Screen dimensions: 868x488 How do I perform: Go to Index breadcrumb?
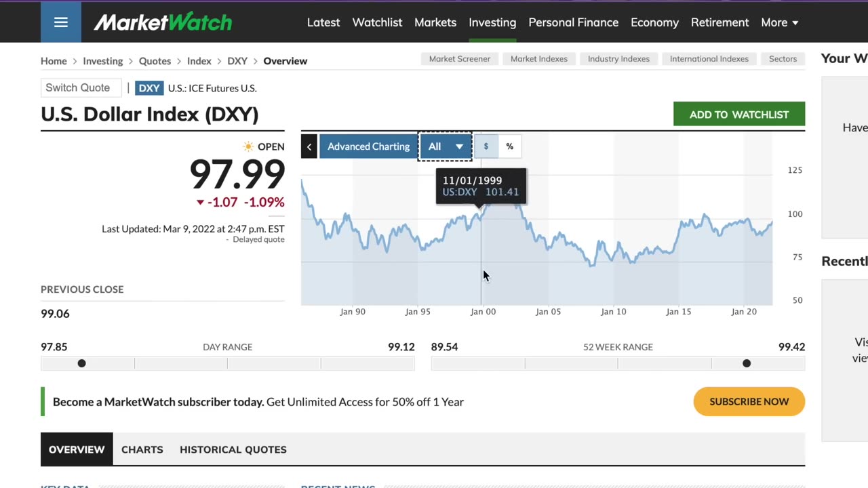(x=199, y=61)
